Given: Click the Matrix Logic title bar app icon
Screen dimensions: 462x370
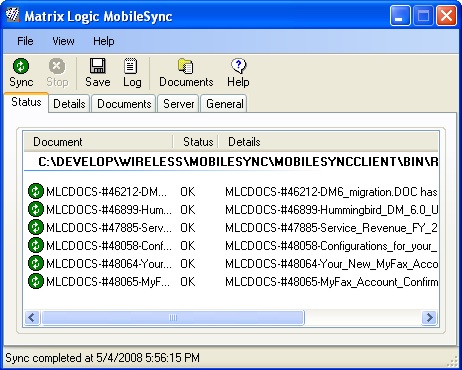Looking at the screenshot, I should click(12, 15).
